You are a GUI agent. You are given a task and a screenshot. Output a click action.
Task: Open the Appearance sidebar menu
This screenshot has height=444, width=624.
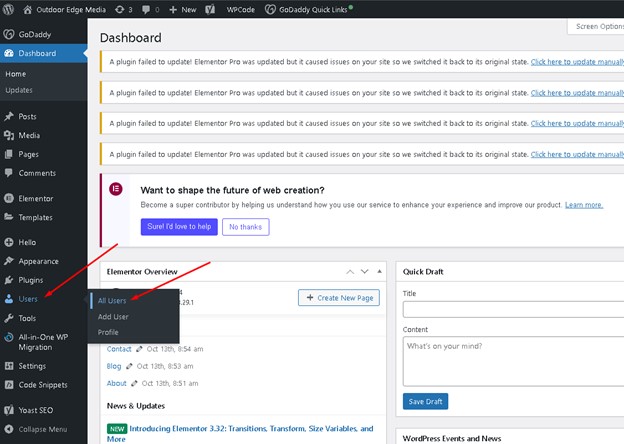38,261
